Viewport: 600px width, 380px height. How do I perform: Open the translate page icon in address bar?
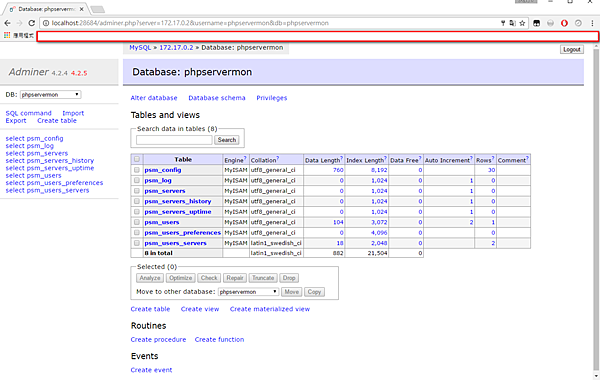click(513, 23)
